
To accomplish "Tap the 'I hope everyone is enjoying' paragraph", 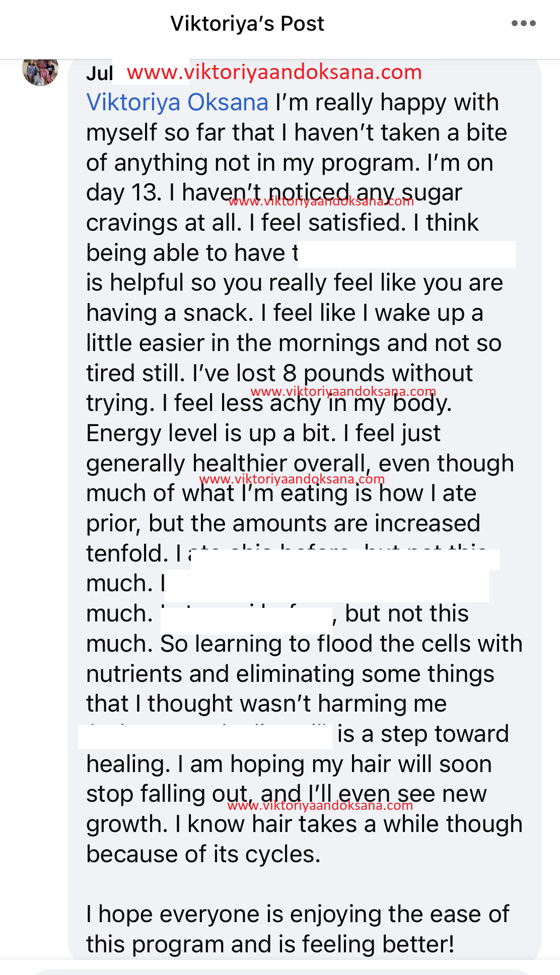I will [x=298, y=929].
